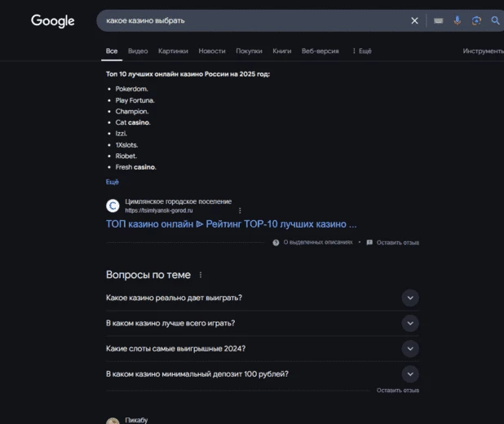Switch to the Веб-версия tab
The image size is (504, 424).
[321, 51]
